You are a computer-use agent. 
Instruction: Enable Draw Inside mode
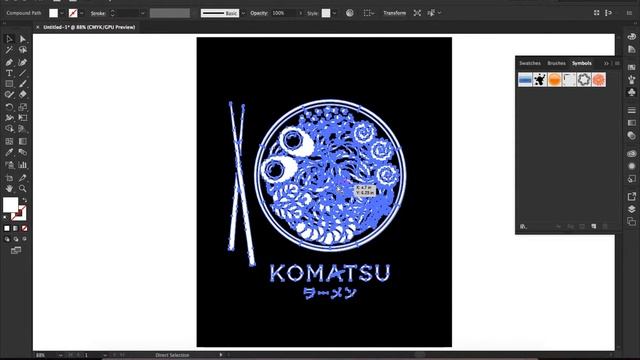point(24,239)
